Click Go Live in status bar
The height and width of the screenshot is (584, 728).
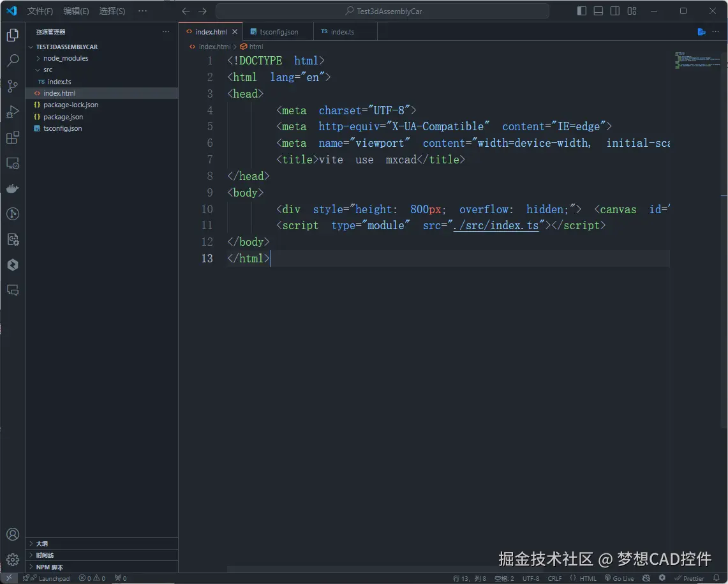619,578
